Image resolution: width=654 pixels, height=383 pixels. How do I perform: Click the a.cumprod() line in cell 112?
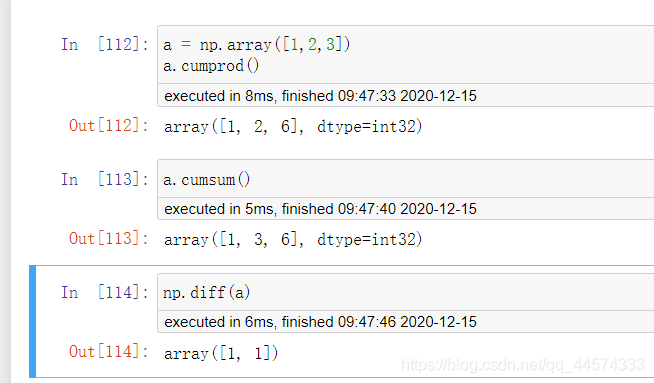(211, 66)
